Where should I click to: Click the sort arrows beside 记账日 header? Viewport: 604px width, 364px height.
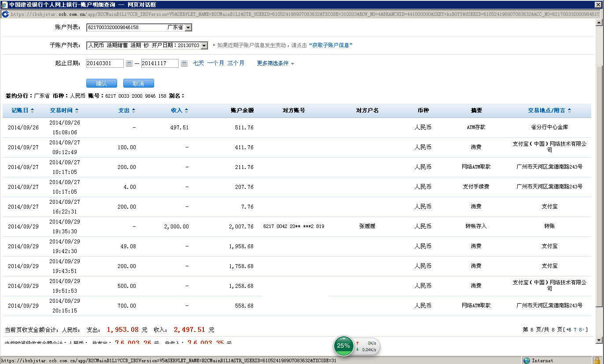pos(32,110)
